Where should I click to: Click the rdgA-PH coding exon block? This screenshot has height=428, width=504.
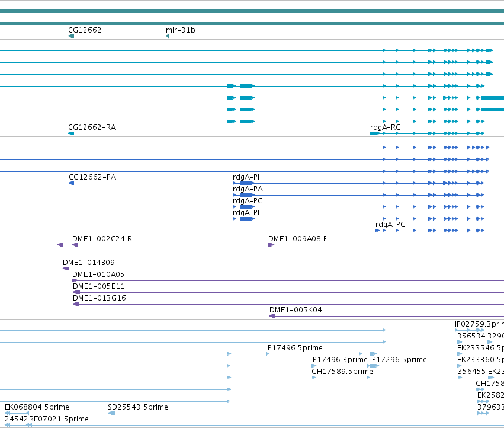pyautogui.click(x=247, y=183)
